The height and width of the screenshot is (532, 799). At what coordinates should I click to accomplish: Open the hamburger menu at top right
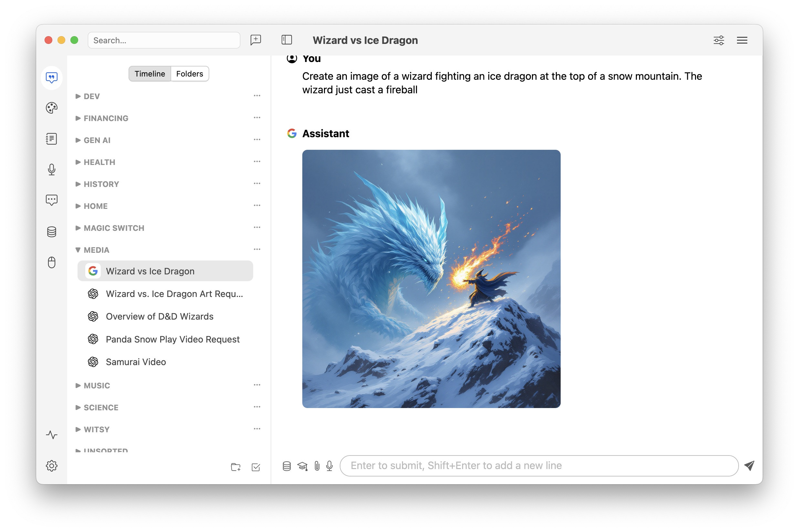742,40
